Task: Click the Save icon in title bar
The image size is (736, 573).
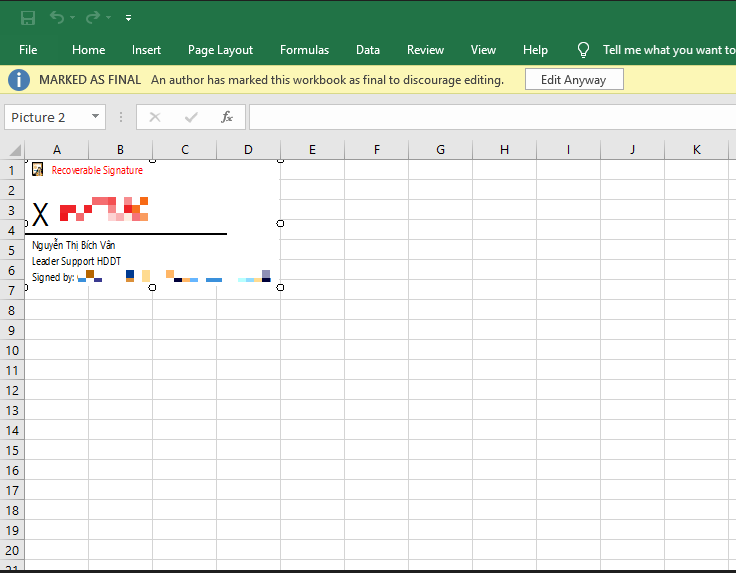Action: click(x=28, y=17)
